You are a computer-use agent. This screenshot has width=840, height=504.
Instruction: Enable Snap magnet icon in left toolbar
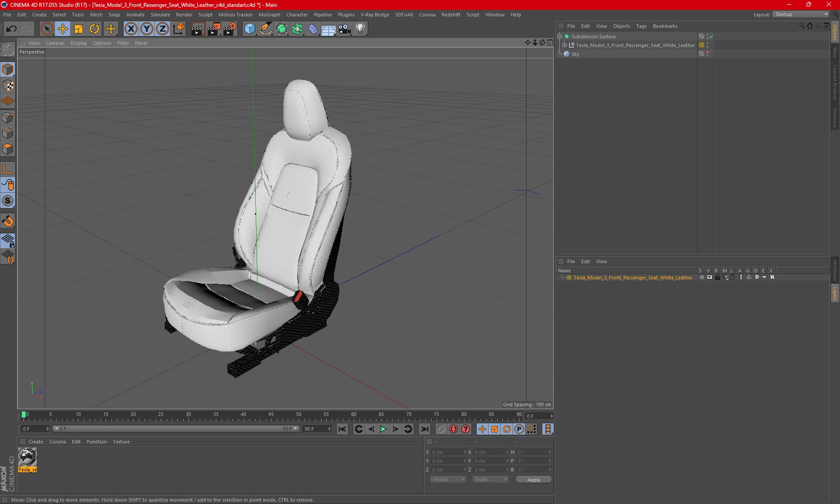tap(8, 221)
